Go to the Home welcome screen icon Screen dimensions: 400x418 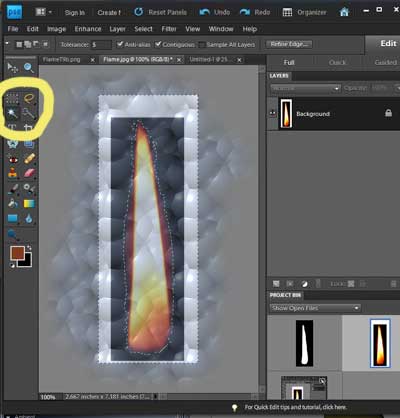[x=344, y=12]
